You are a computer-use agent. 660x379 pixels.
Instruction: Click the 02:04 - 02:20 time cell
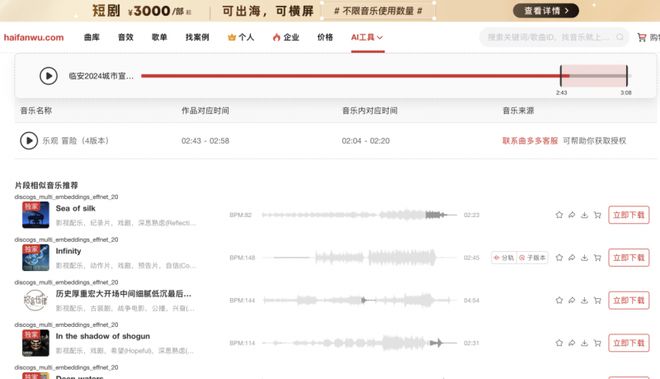tap(366, 141)
